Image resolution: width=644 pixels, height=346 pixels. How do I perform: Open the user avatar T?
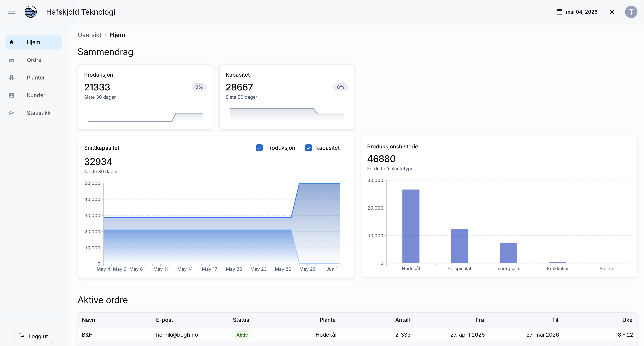(x=631, y=12)
